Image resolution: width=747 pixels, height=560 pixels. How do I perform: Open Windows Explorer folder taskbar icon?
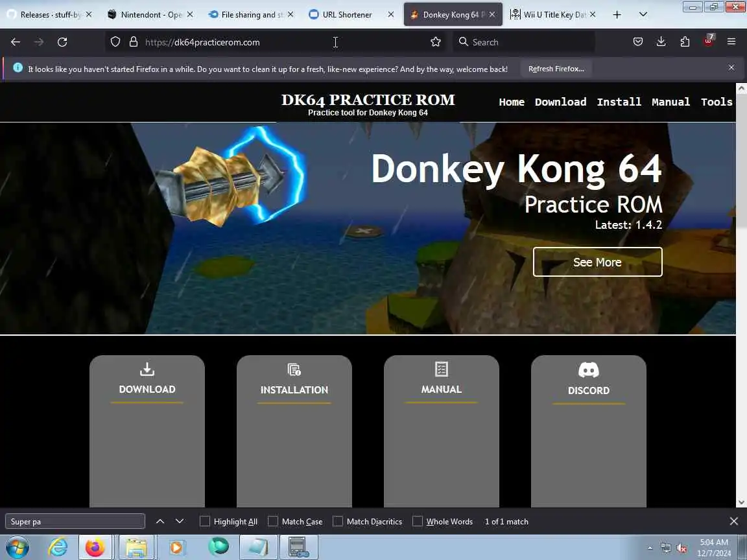[x=136, y=547]
